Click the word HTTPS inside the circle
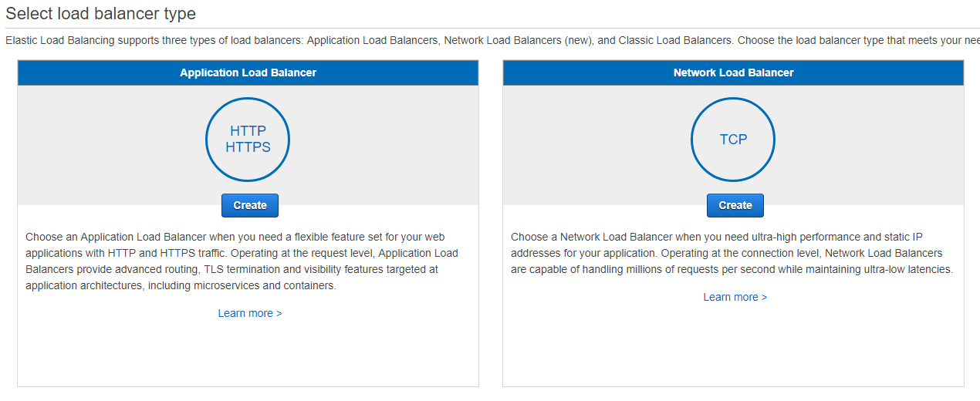The width and height of the screenshot is (980, 401). (x=248, y=147)
